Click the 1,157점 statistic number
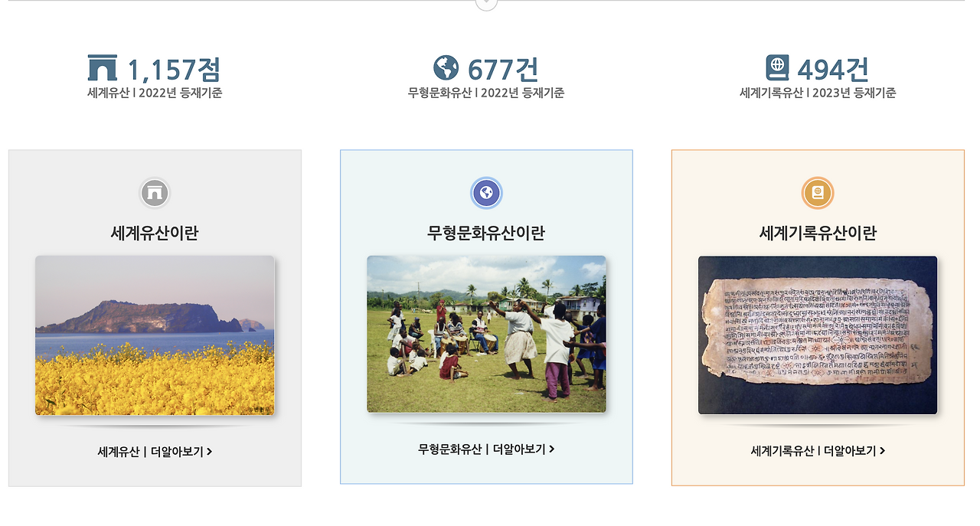The image size is (980, 526). point(174,70)
